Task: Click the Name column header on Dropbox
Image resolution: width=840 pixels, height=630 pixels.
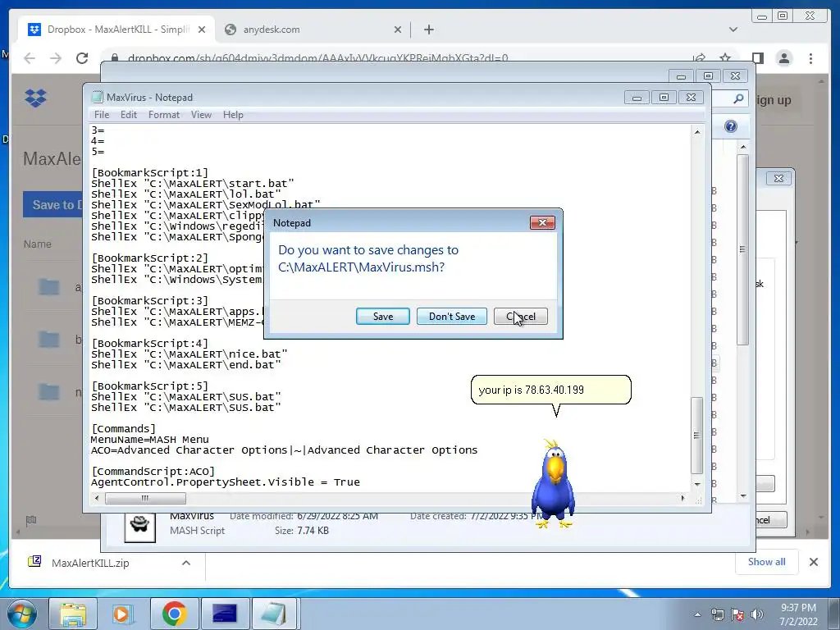Action: pyautogui.click(x=38, y=244)
